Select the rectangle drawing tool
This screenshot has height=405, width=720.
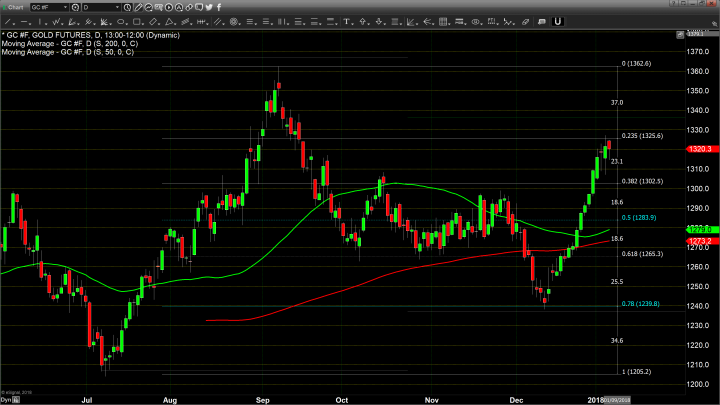point(136,21)
